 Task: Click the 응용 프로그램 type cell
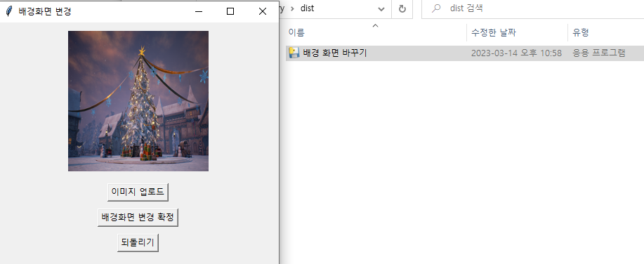(x=599, y=53)
